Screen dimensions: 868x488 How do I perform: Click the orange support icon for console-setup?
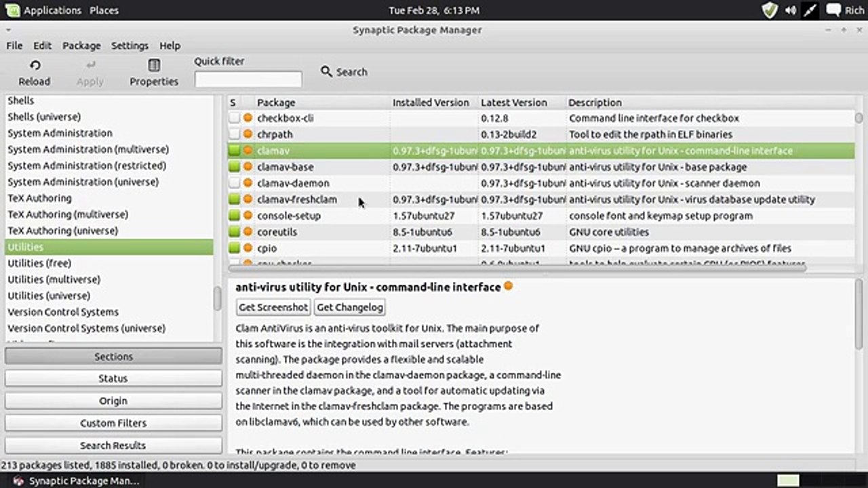pos(248,216)
